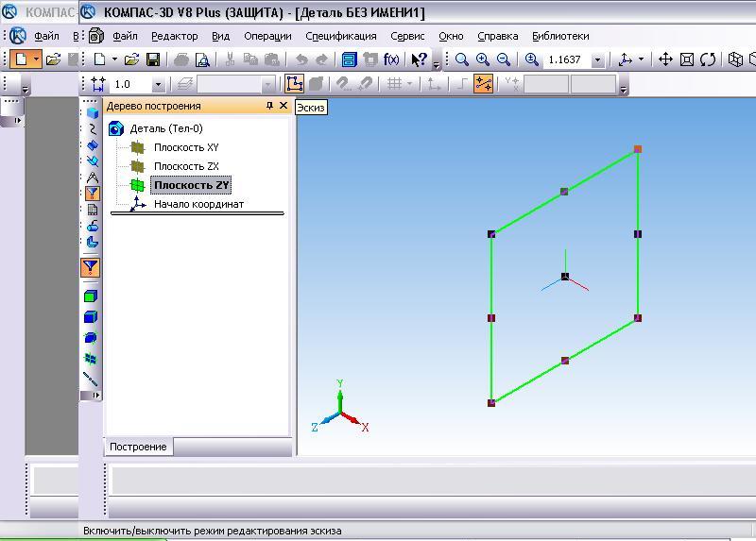This screenshot has width=756, height=541.
Task: Close the Дерево построения panel
Action: tap(283, 106)
